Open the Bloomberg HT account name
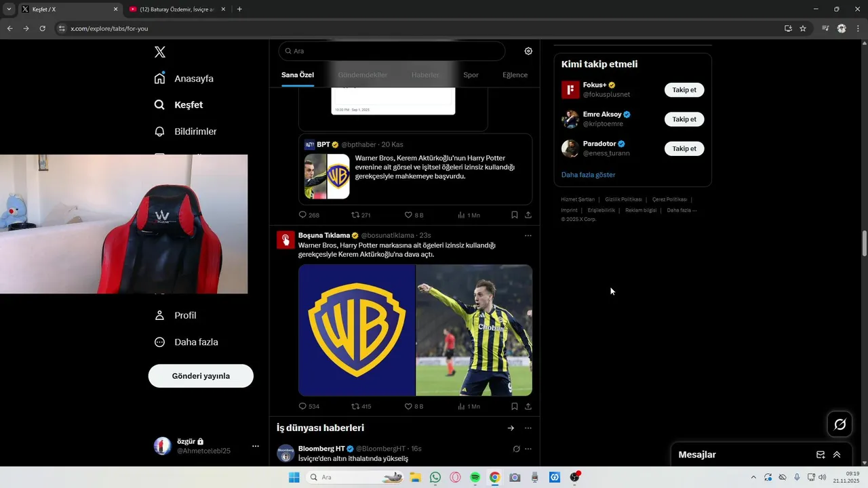This screenshot has width=868, height=488. (x=321, y=449)
